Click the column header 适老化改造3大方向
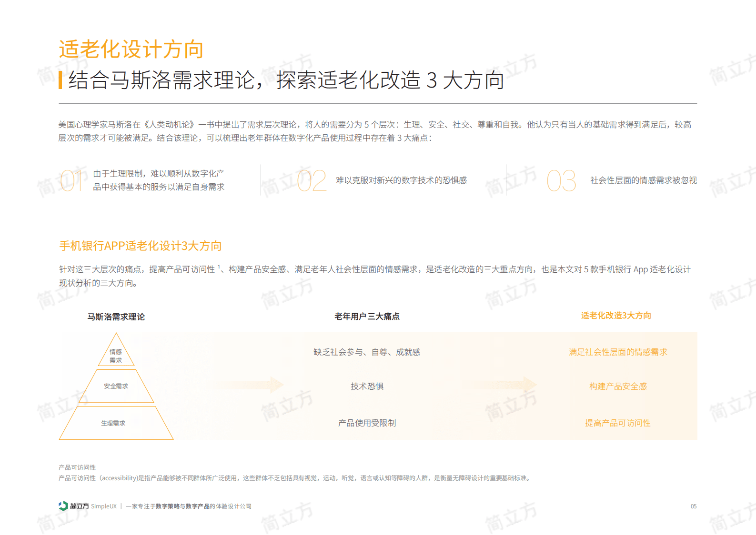 [x=616, y=316]
